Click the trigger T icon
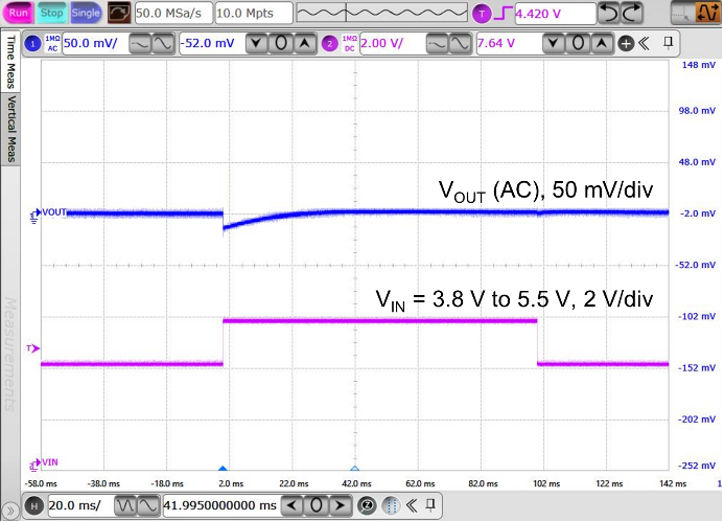722x522 pixels. [483, 13]
